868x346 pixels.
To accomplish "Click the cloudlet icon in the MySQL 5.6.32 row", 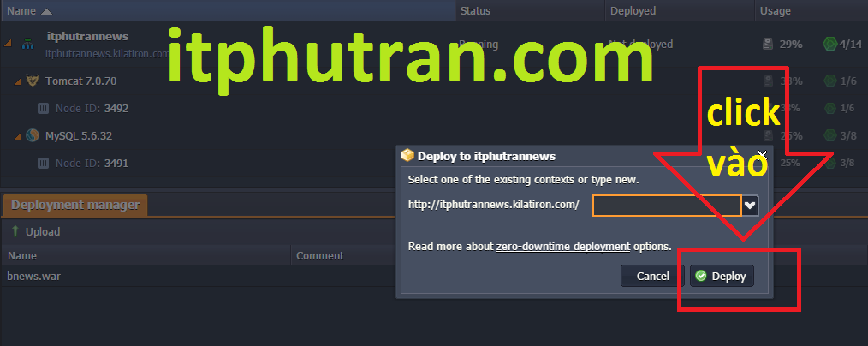I will [829, 135].
